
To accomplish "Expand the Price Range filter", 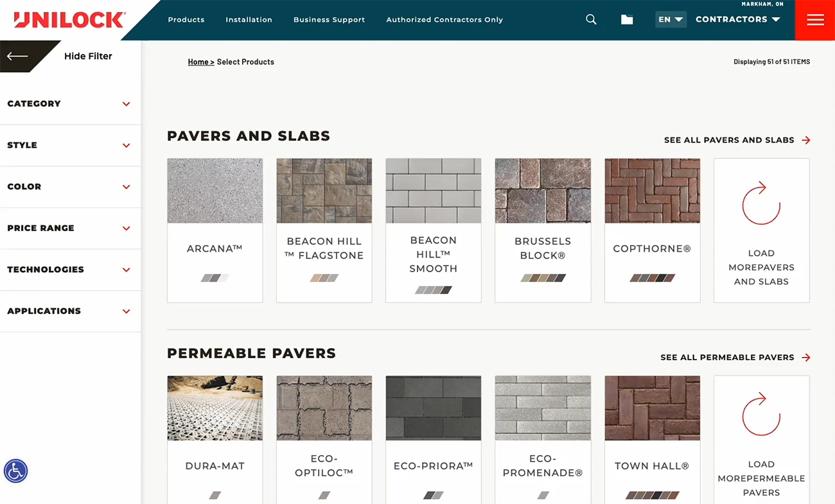I will click(70, 229).
